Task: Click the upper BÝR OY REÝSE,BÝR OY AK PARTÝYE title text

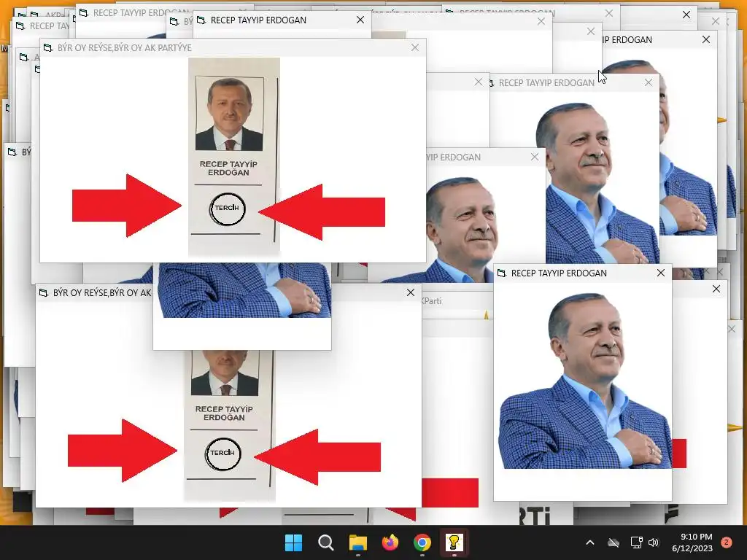Action: (124, 47)
